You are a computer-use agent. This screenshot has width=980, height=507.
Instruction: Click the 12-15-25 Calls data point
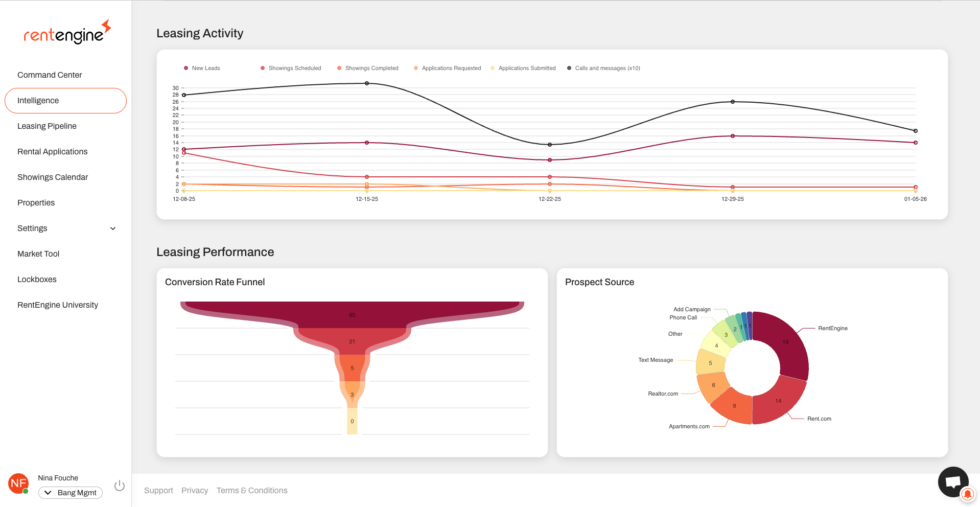click(367, 83)
